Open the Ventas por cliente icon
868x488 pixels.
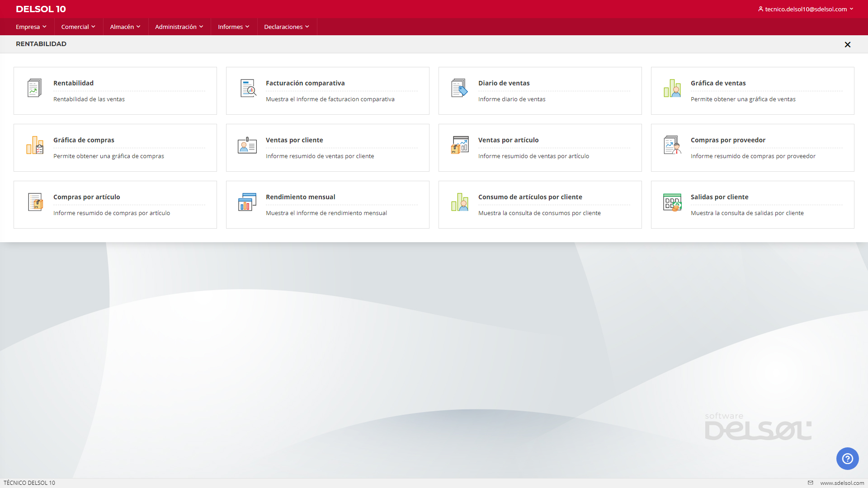[x=247, y=145]
